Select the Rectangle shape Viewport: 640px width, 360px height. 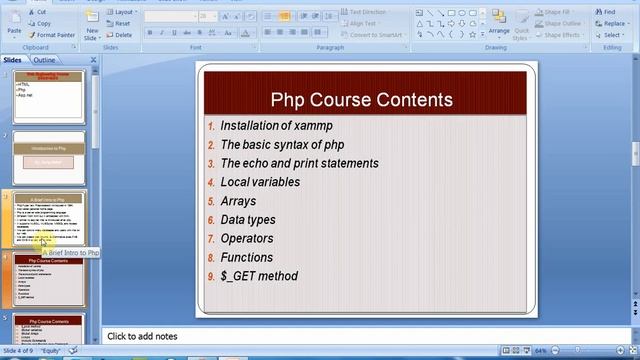coord(451,13)
